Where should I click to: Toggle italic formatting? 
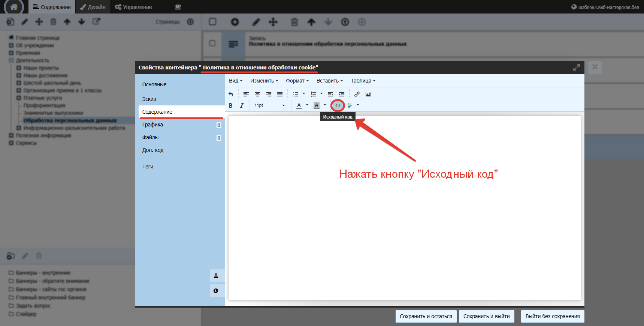click(242, 105)
